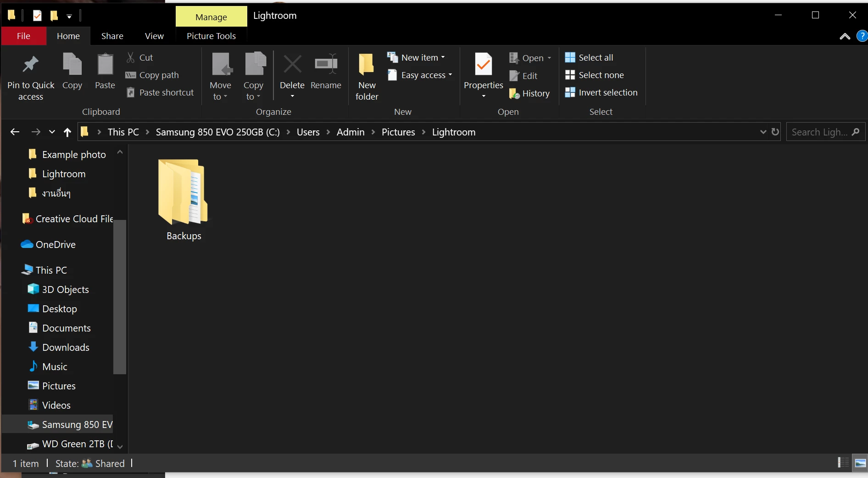Click Pictures in the address path
The height and width of the screenshot is (478, 868).
[x=398, y=132]
